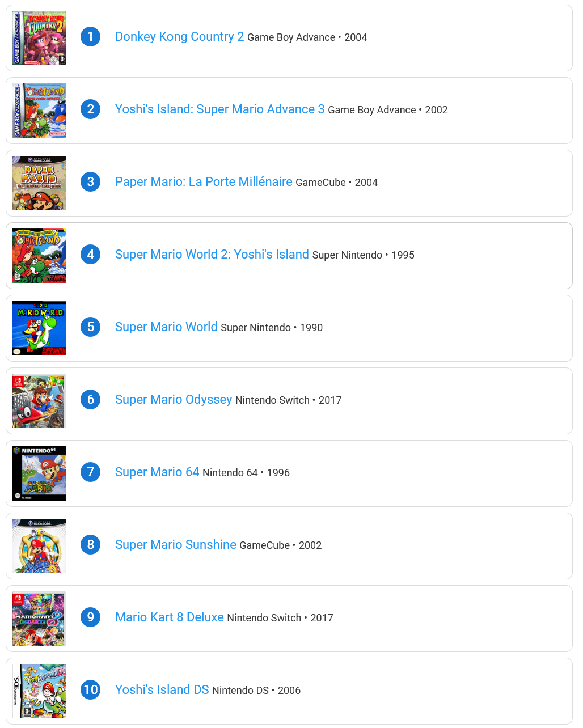Click the number 7 ranking badge

91,472
